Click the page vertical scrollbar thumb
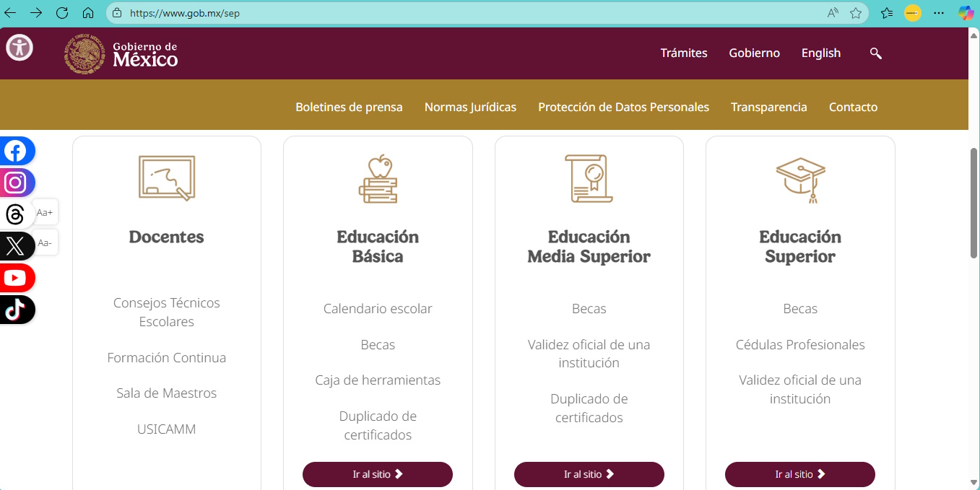980x490 pixels. coord(974,202)
